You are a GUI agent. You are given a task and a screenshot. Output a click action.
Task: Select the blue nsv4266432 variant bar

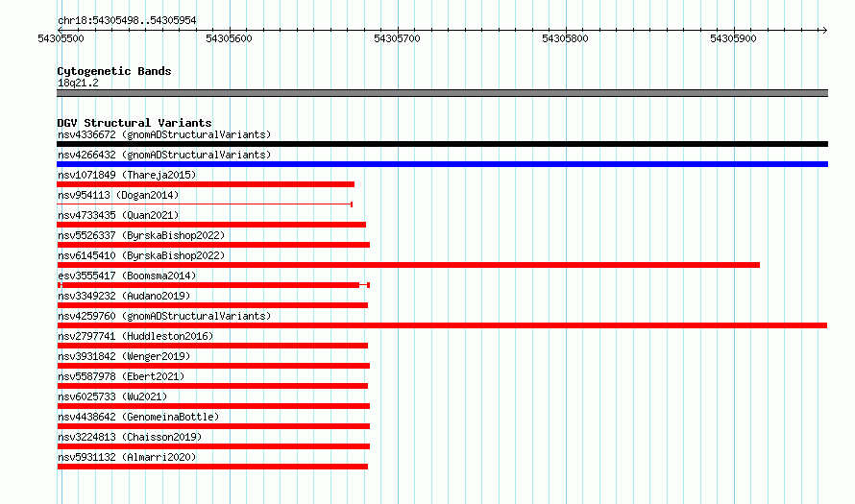click(442, 164)
